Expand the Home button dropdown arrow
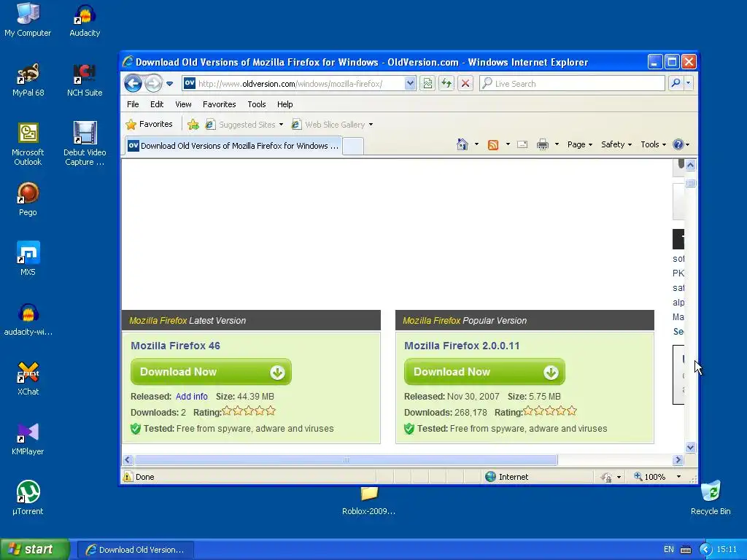747x560 pixels. click(x=476, y=144)
